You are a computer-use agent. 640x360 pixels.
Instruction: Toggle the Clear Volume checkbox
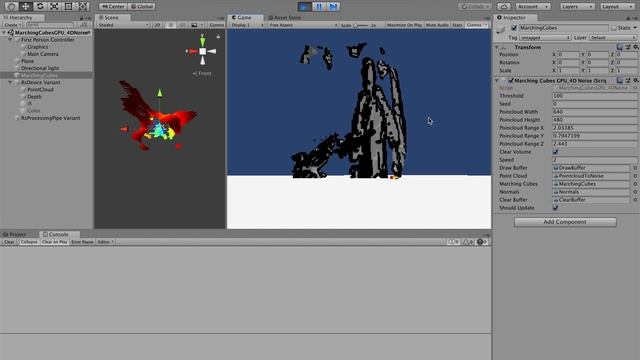tap(556, 152)
